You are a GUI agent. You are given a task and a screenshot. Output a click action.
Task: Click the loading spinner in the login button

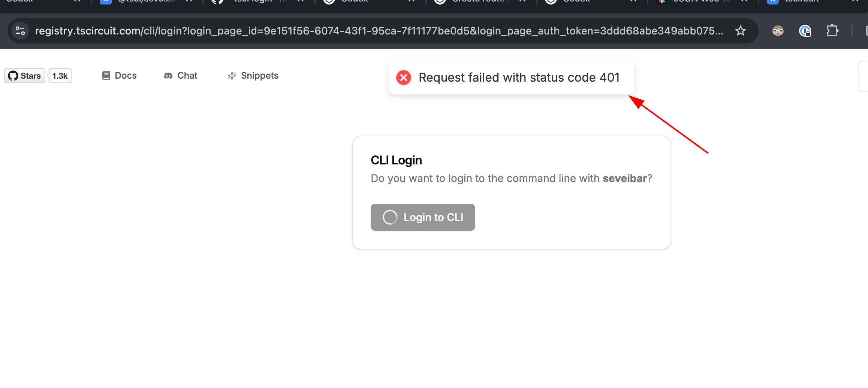390,217
